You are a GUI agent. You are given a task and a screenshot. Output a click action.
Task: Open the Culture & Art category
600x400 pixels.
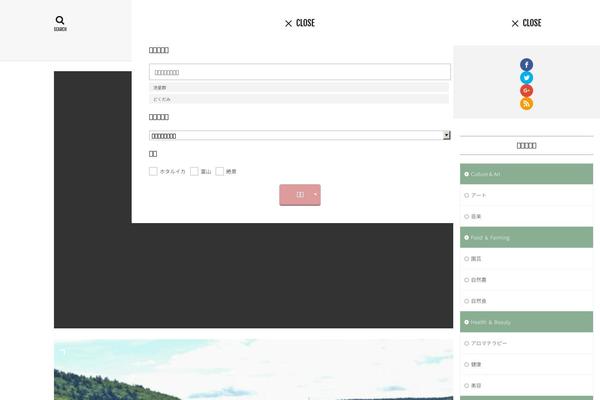pyautogui.click(x=526, y=174)
